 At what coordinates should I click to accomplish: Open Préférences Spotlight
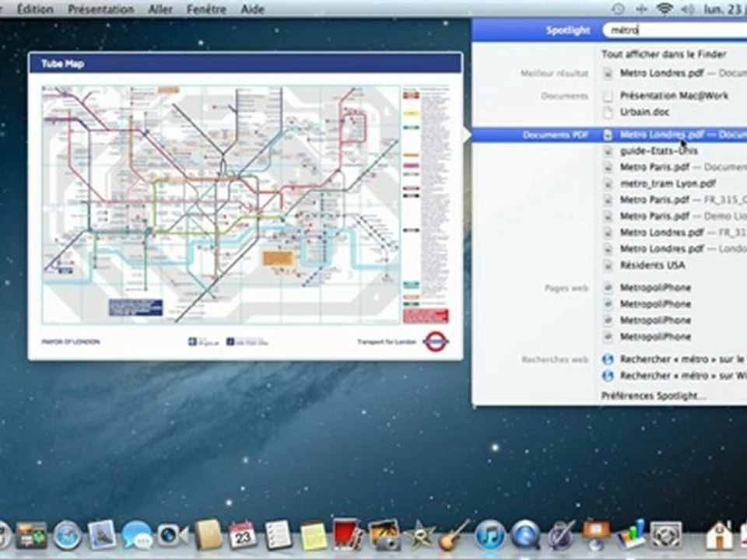click(x=653, y=396)
